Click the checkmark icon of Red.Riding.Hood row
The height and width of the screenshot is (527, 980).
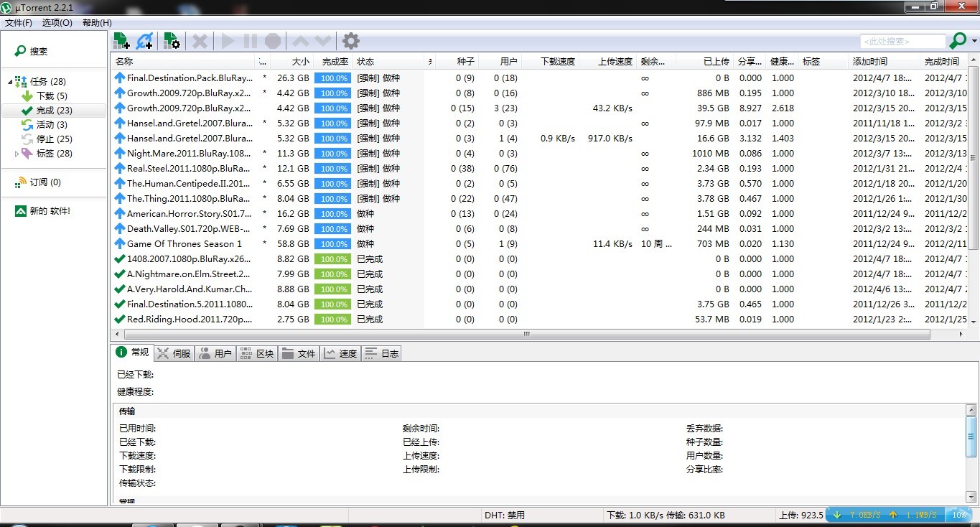coord(120,319)
